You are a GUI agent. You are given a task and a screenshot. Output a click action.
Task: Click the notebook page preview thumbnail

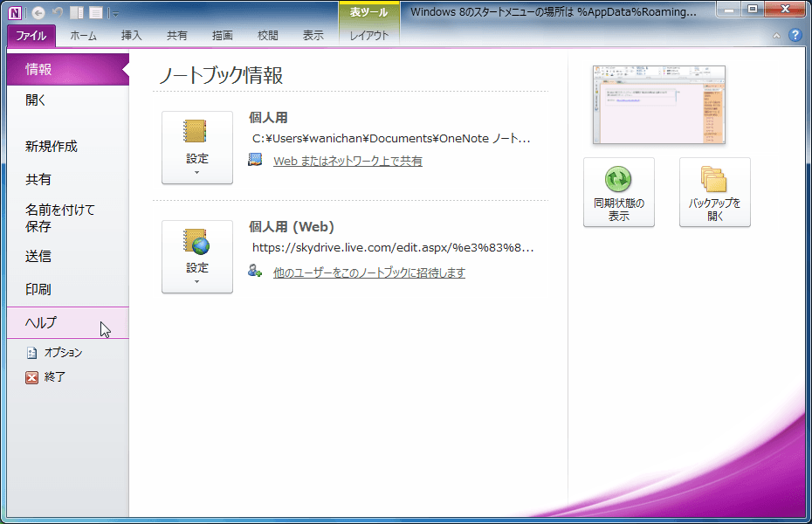pyautogui.click(x=658, y=105)
